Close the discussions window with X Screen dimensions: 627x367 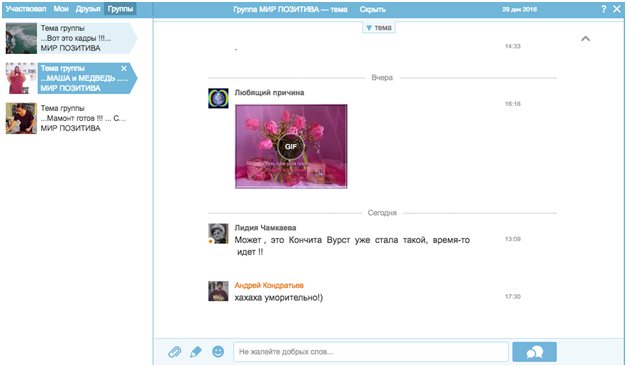pyautogui.click(x=617, y=9)
